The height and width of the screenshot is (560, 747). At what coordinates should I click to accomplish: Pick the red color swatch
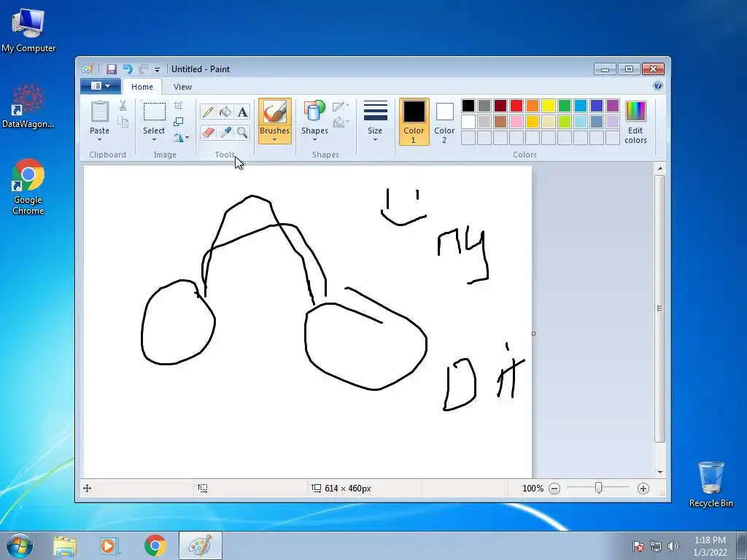516,106
